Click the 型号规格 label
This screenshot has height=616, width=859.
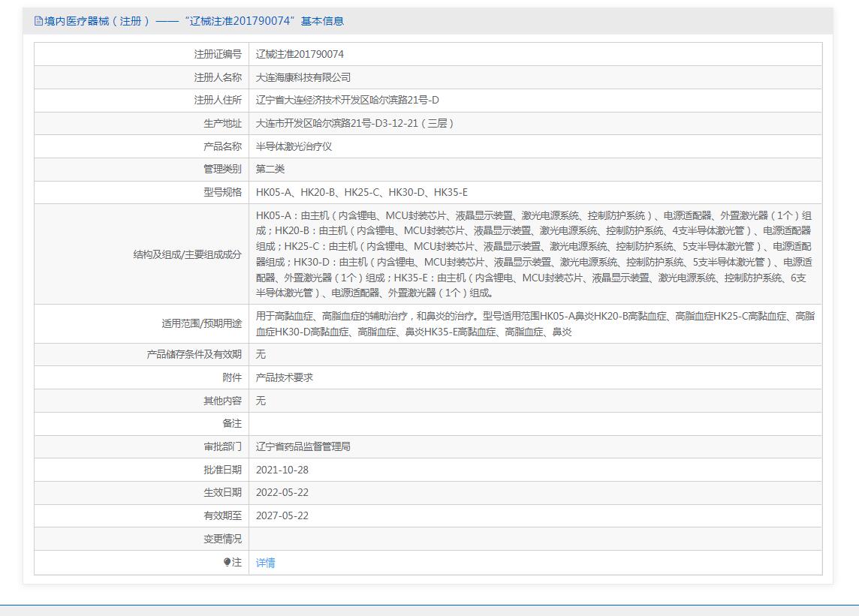click(222, 192)
